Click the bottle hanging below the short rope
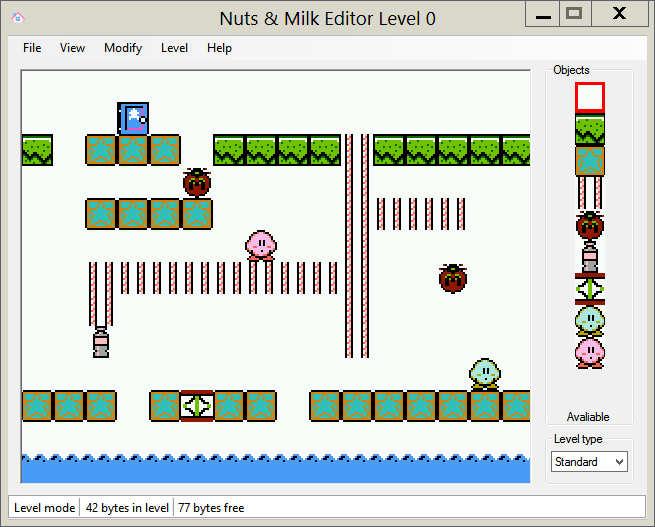Screen dimensions: 655x527 click(101, 342)
